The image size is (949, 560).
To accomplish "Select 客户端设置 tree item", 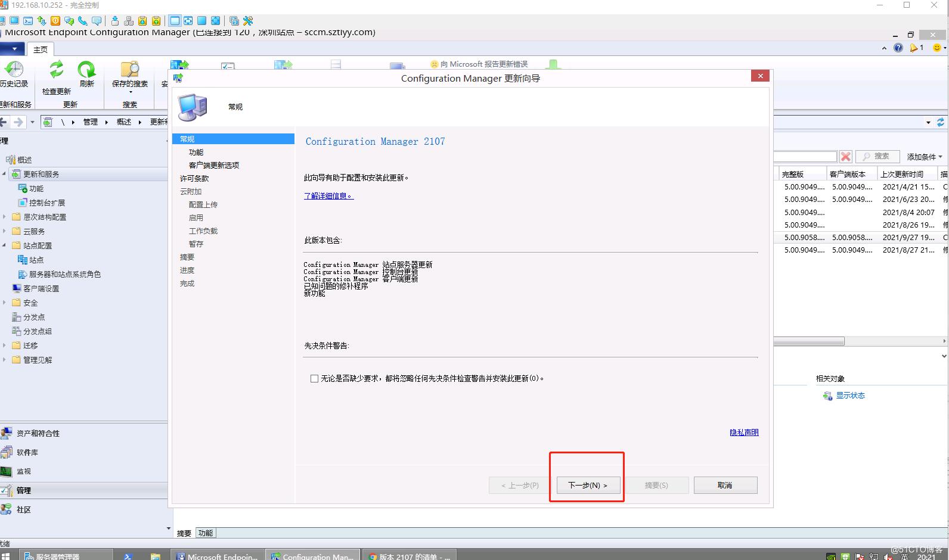I will coord(41,288).
